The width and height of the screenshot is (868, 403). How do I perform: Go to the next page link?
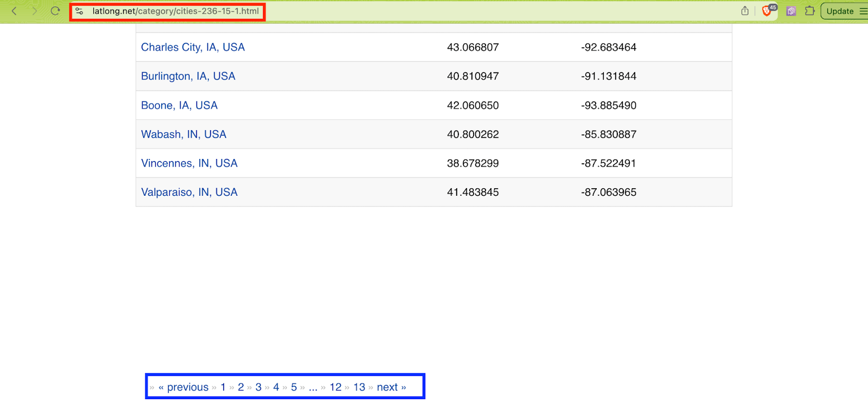pyautogui.click(x=392, y=387)
